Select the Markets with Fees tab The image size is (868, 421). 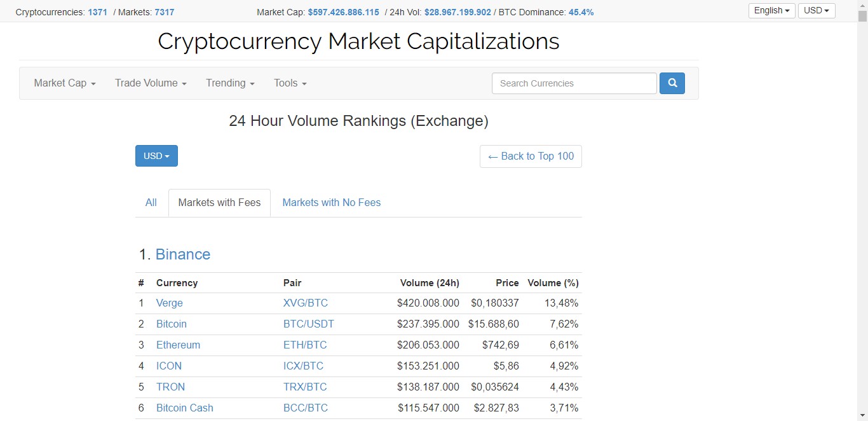pyautogui.click(x=219, y=202)
